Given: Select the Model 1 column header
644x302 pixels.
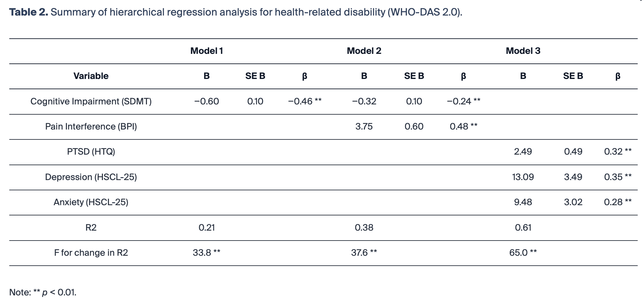Looking at the screenshot, I should click(x=207, y=51).
